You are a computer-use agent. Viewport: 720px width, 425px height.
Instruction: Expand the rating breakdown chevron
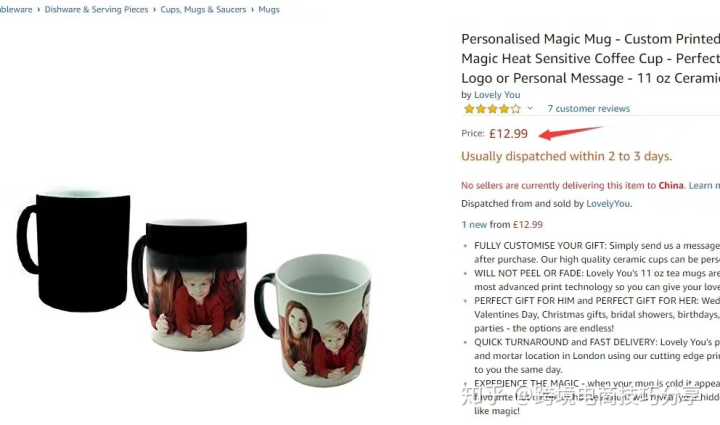coord(530,108)
